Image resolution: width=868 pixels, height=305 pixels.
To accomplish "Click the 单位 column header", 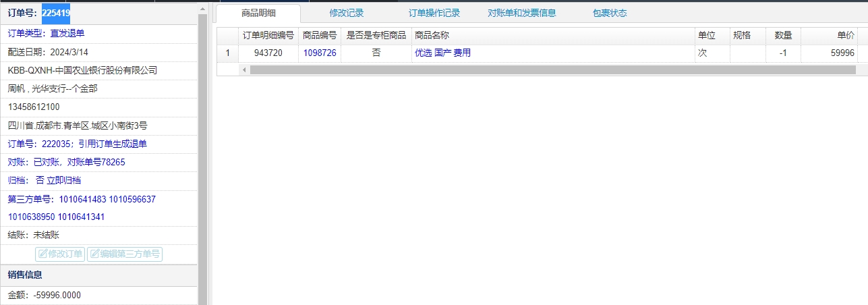I will click(x=712, y=35).
